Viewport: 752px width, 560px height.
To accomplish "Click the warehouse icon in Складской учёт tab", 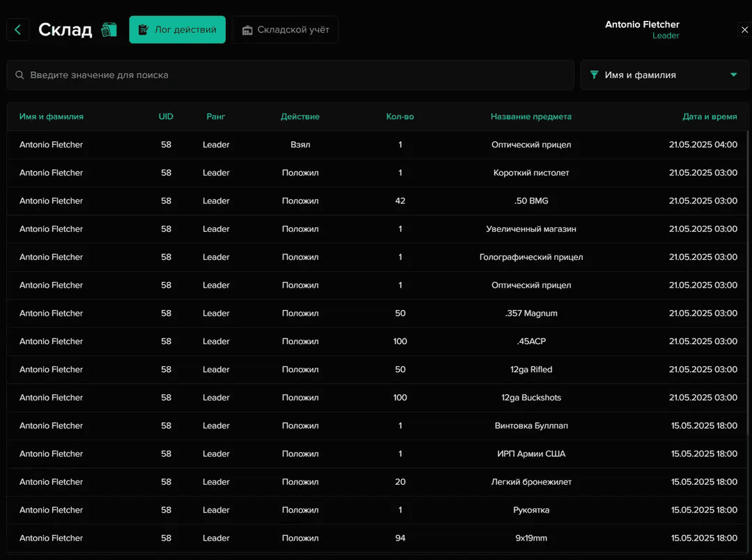I will 247,30.
